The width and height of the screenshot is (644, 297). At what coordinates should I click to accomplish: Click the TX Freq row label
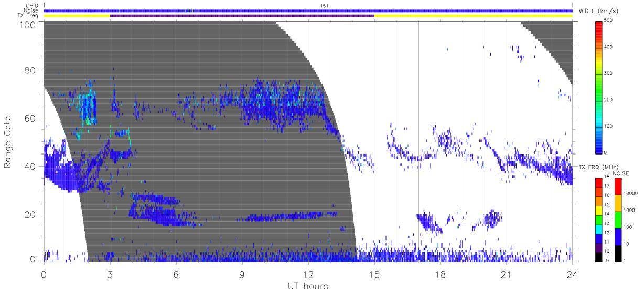(x=29, y=15)
